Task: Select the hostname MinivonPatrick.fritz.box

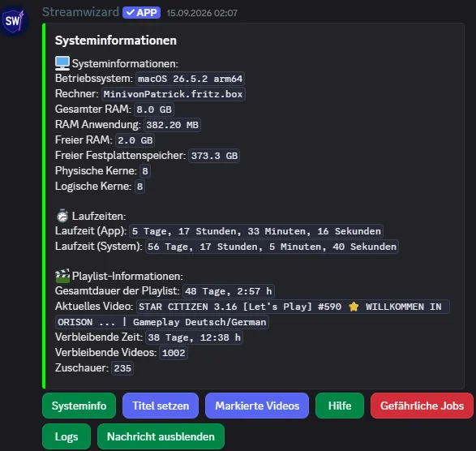Action: [x=173, y=94]
